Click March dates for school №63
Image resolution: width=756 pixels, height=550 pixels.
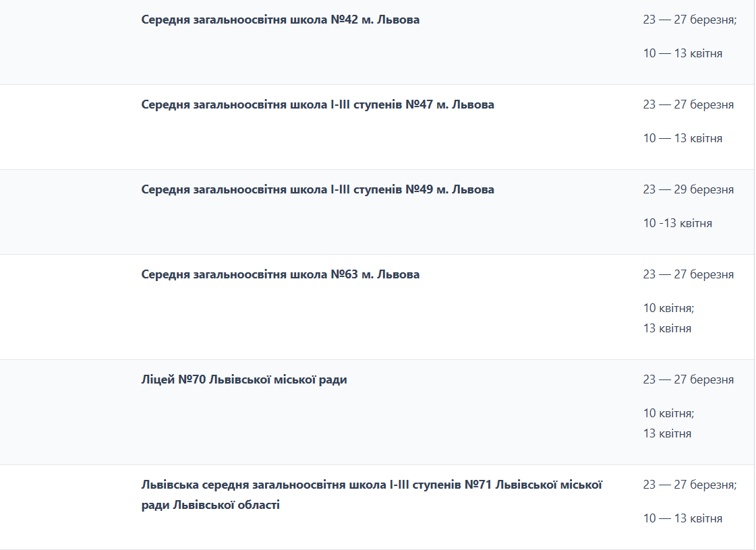pos(688,274)
